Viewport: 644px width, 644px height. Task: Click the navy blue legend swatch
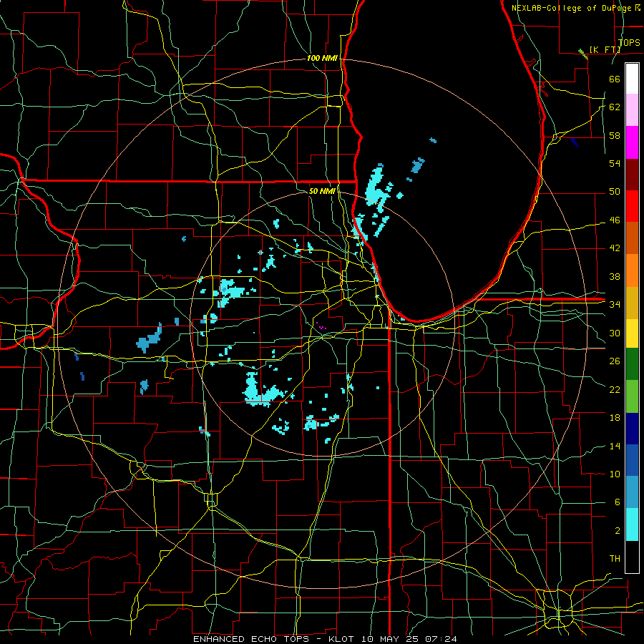[632, 429]
